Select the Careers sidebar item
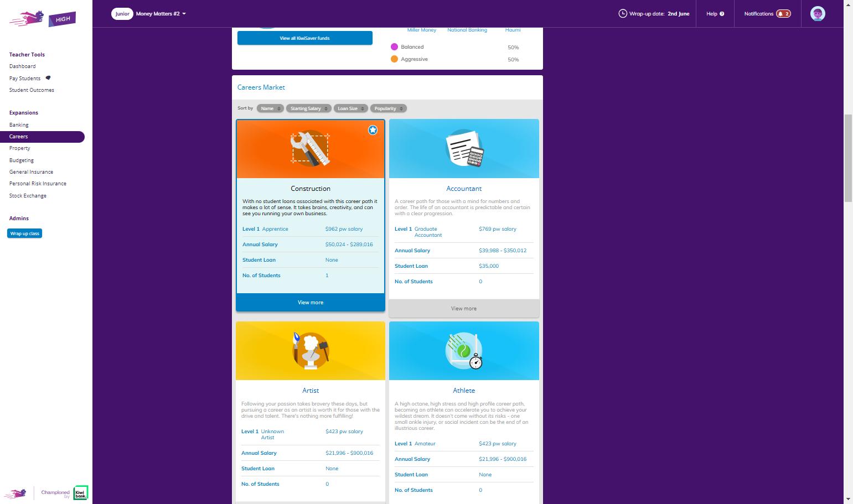The width and height of the screenshot is (853, 504). 42,137
